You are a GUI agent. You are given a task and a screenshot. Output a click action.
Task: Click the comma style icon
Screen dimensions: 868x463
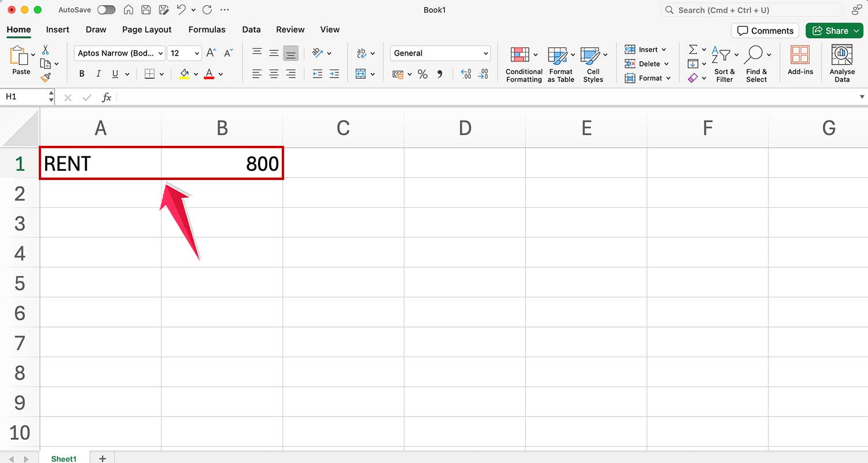tap(440, 74)
